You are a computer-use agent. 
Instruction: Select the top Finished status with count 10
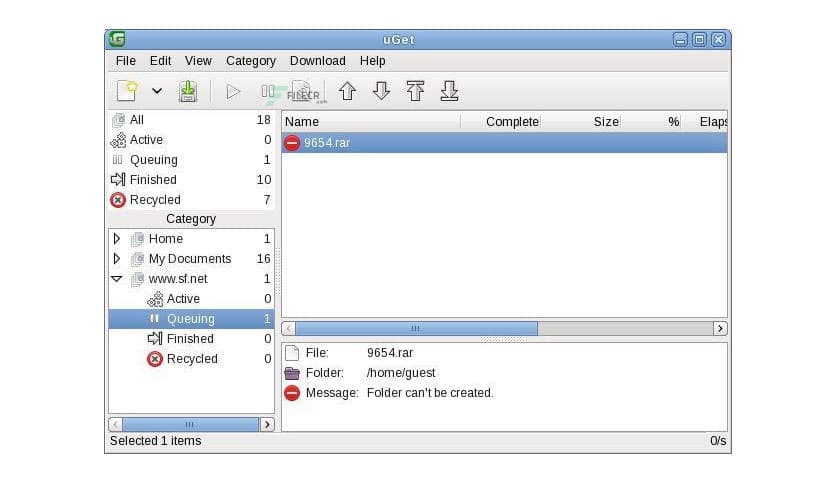191,180
